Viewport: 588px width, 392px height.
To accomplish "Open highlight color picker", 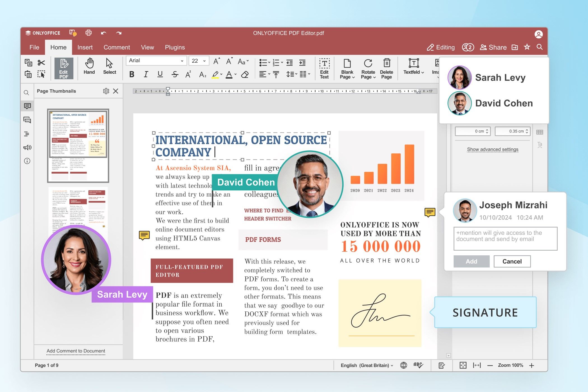I will coord(221,74).
